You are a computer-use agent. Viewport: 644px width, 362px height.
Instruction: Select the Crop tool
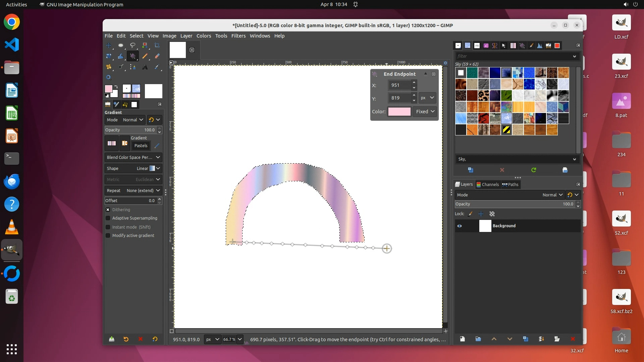[x=157, y=45]
